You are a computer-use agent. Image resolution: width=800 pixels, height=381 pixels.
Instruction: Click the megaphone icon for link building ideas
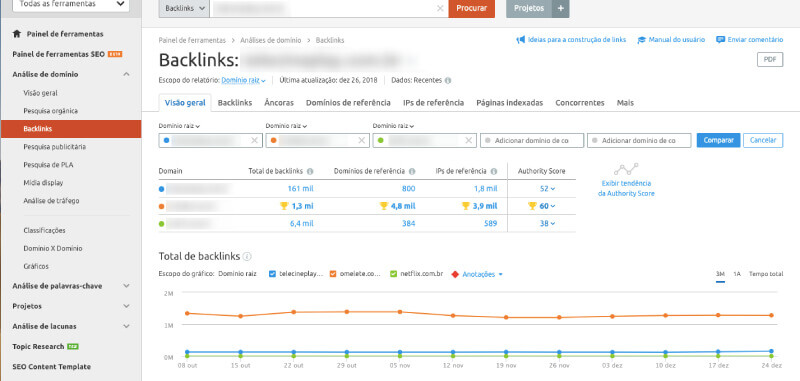coord(520,40)
